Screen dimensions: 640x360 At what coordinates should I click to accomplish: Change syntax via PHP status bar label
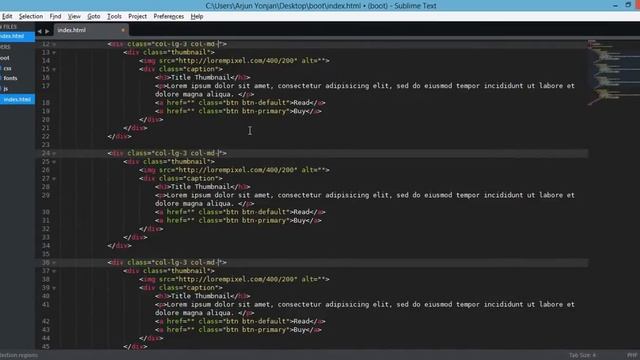pyautogui.click(x=632, y=355)
